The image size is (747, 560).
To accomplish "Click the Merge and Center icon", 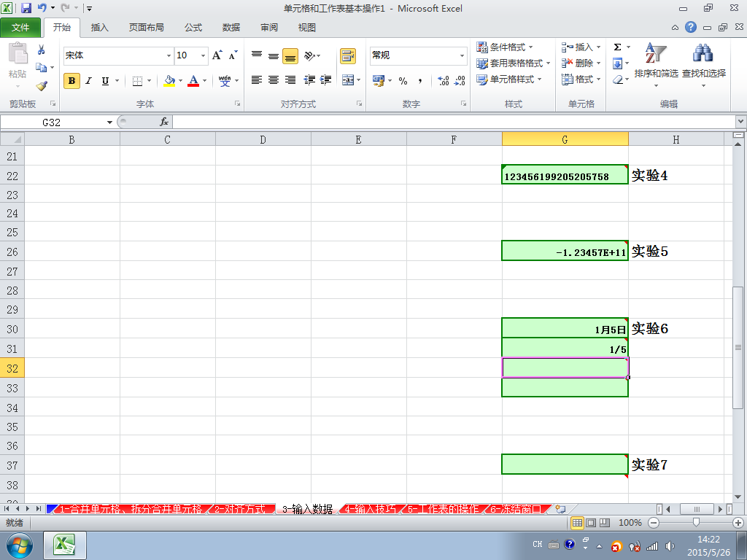I will (x=348, y=80).
